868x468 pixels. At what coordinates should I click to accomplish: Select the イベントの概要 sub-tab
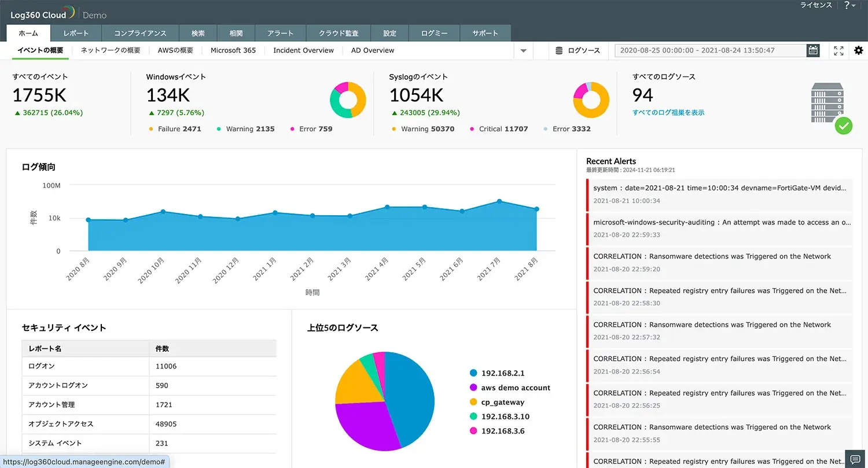tap(41, 50)
